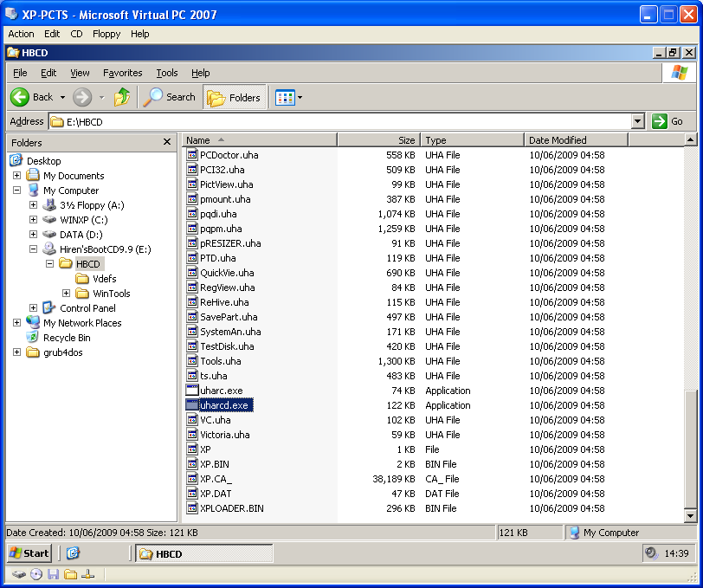
Task: Expand the Control Panel tree node
Action: click(x=33, y=307)
